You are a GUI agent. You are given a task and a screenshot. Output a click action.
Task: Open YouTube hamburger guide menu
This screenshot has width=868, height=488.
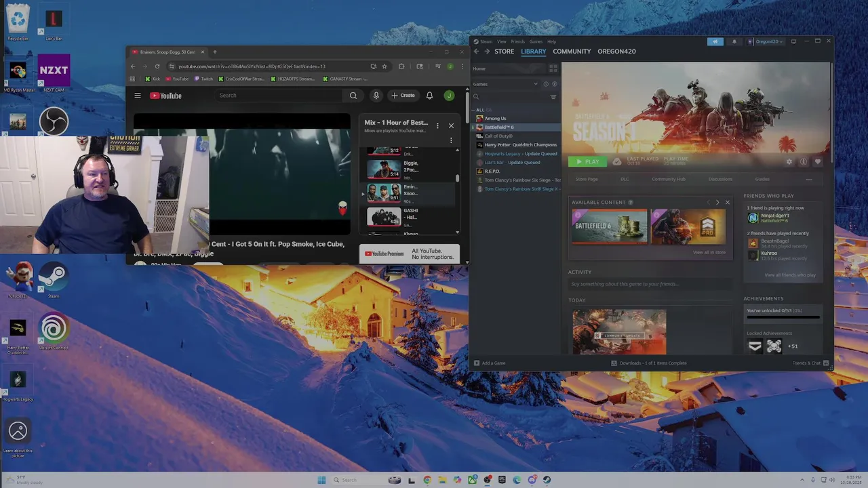coord(138,96)
